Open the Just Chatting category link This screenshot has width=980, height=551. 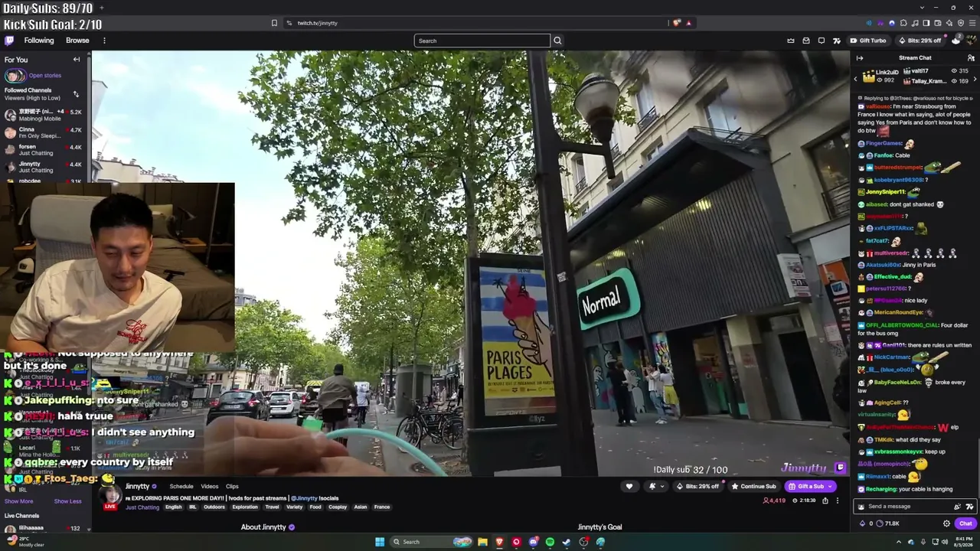coord(143,507)
